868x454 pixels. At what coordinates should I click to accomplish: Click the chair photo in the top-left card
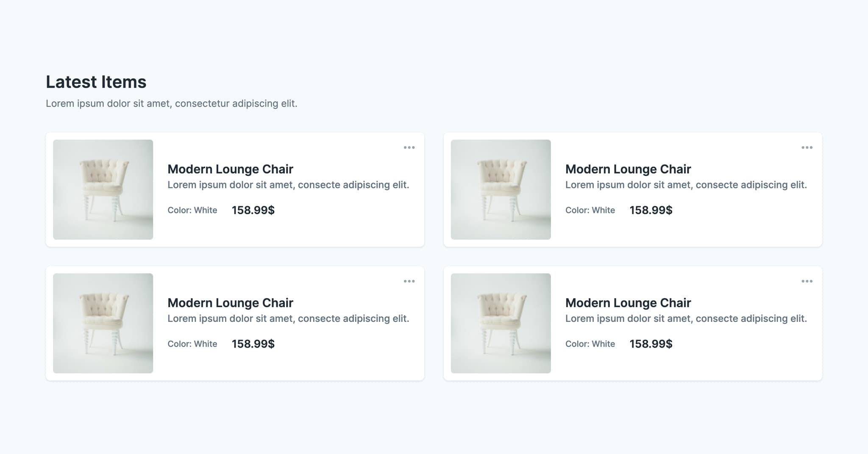pos(103,189)
